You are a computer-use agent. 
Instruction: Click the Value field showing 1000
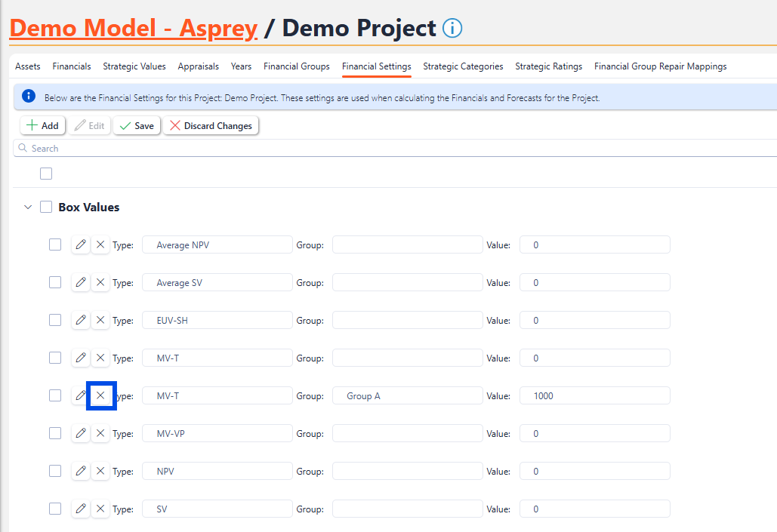[x=594, y=395]
